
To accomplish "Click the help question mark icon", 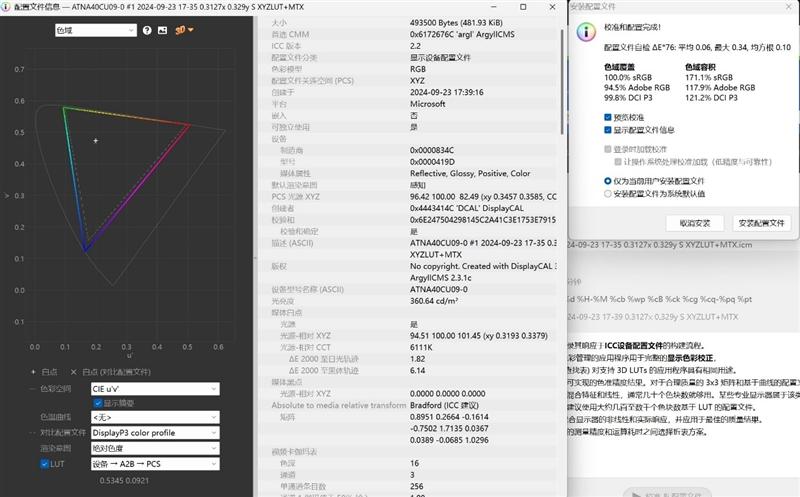I will coord(147,30).
